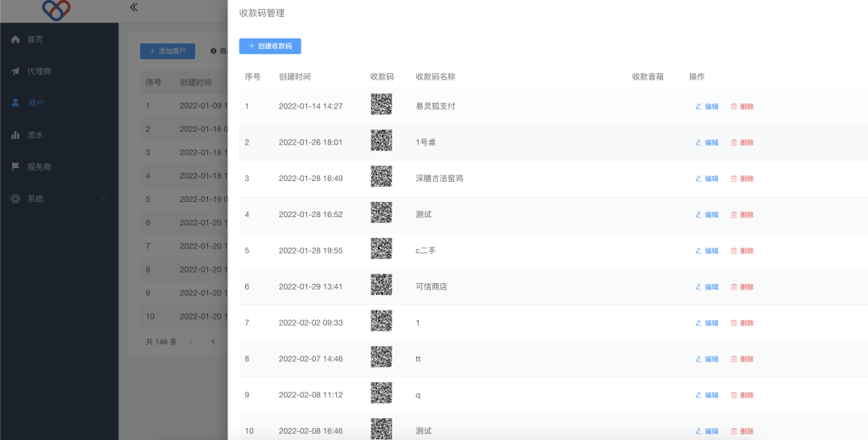Edit the 1号桌 payment code
The height and width of the screenshot is (440, 868).
click(707, 142)
